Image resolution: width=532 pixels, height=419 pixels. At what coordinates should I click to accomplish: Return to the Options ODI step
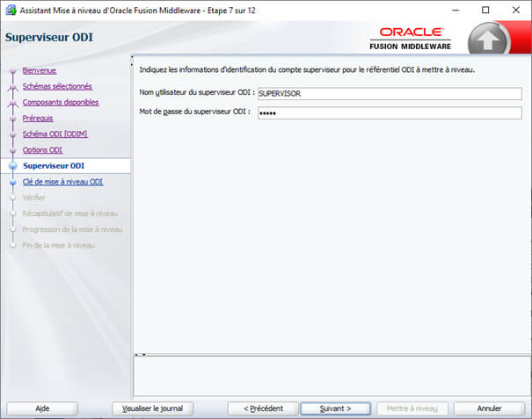43,150
